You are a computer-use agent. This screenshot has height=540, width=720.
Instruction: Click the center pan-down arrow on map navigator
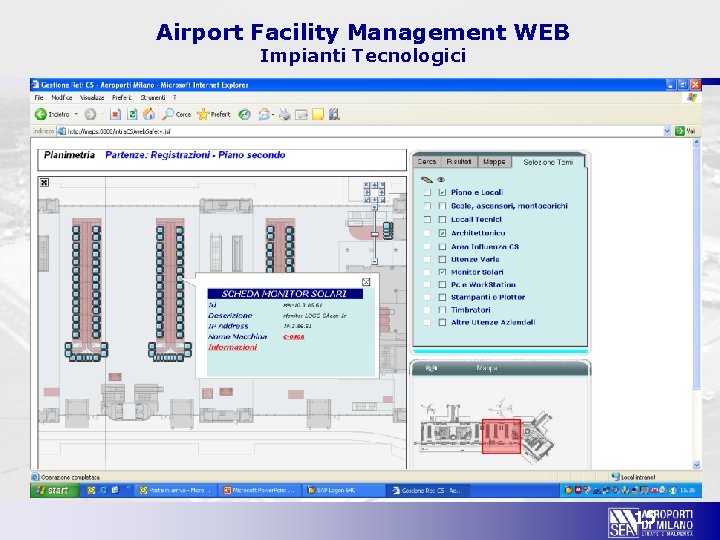coord(375,200)
